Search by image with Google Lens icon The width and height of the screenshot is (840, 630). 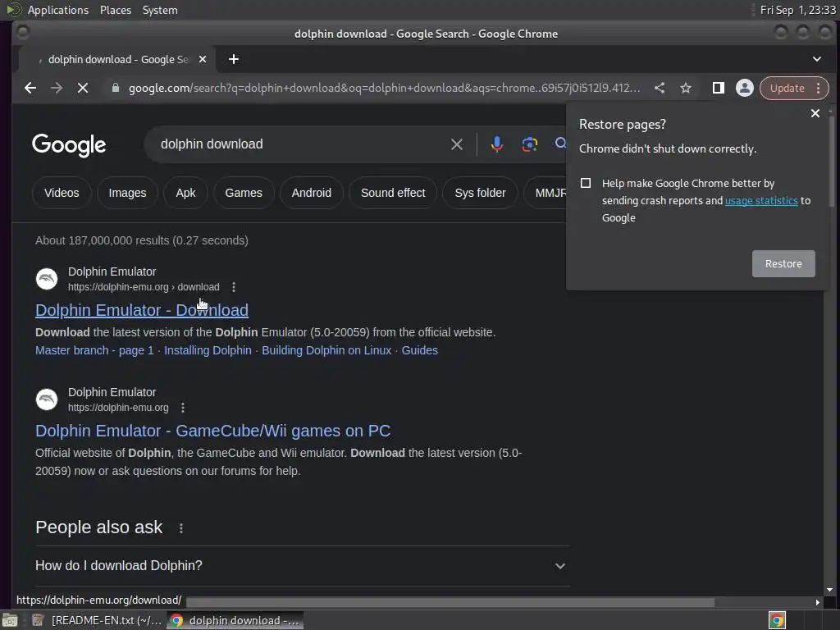point(529,144)
